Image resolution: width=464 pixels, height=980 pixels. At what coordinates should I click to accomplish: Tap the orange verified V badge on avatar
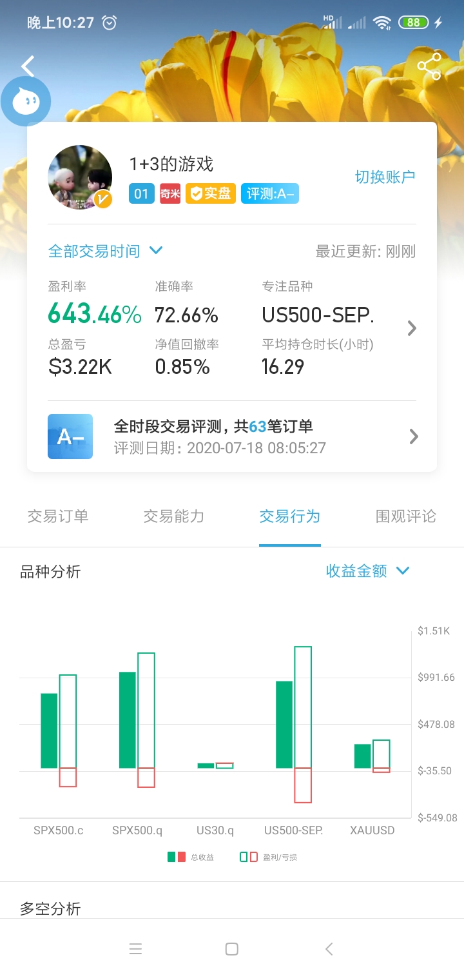click(x=103, y=200)
